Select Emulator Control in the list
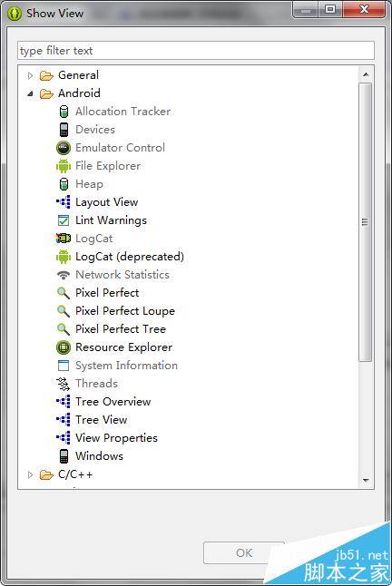 click(120, 148)
